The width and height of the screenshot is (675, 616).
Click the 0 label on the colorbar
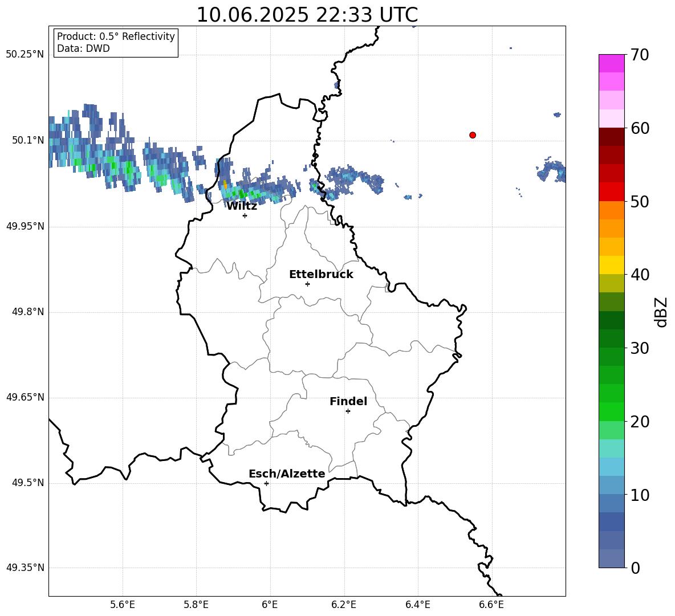click(x=635, y=568)
